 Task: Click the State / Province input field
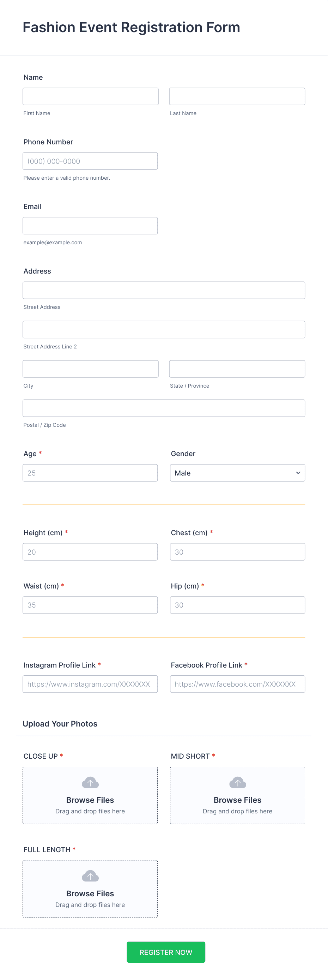pos(237,369)
